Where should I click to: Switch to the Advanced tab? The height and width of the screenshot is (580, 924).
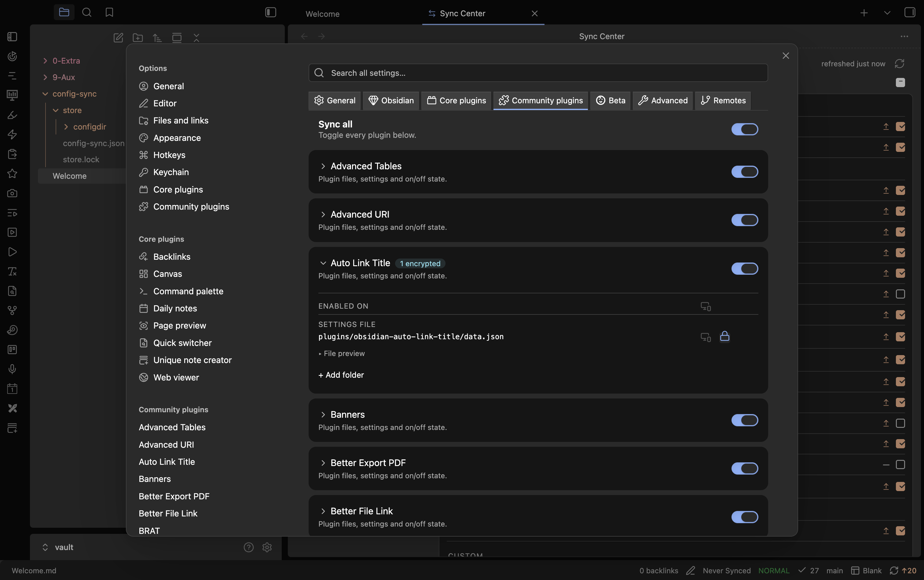coord(662,101)
